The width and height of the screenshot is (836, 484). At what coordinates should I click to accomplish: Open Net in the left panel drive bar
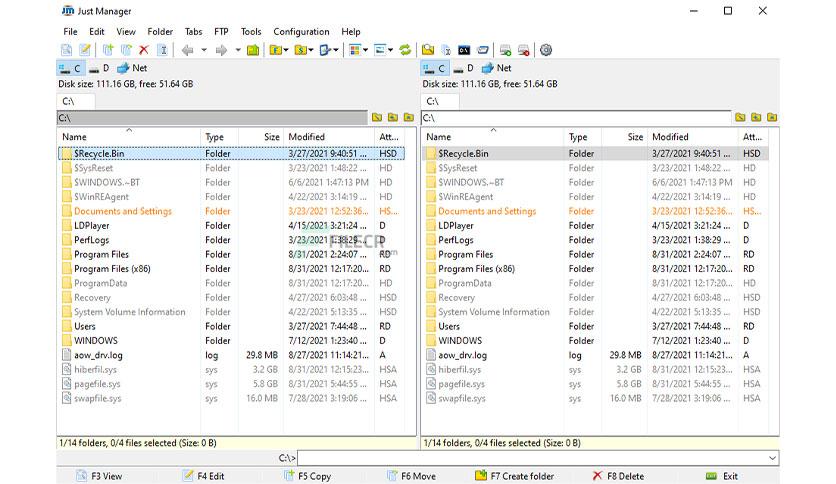pos(132,68)
